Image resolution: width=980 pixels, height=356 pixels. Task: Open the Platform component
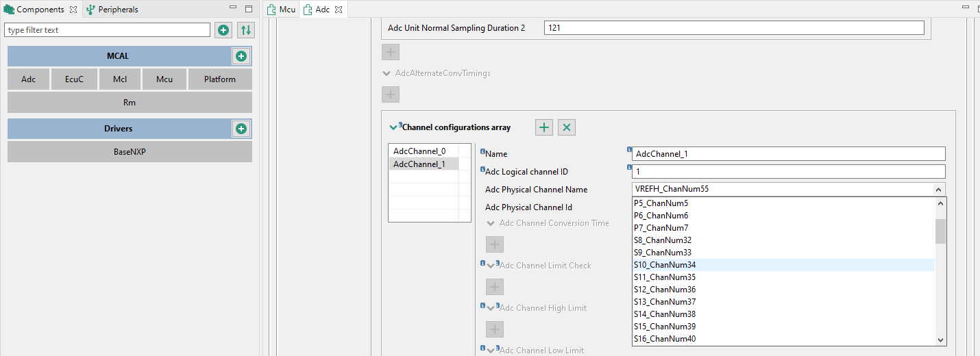[x=220, y=79]
